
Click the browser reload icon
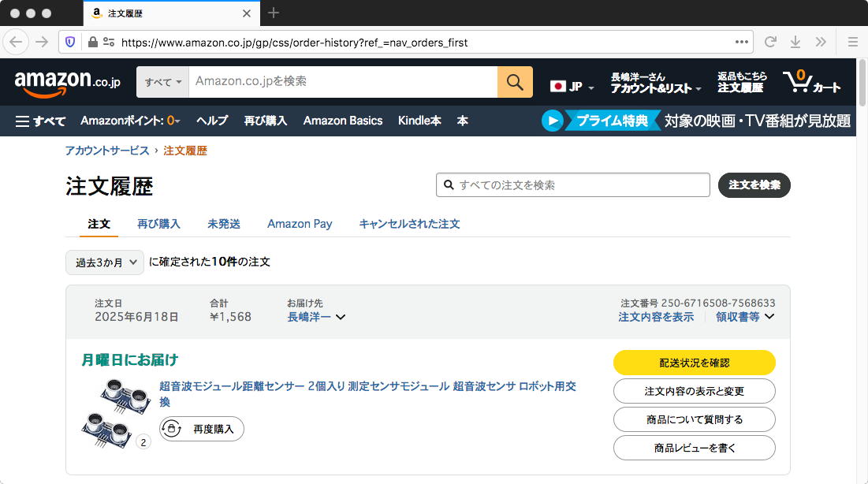click(770, 42)
